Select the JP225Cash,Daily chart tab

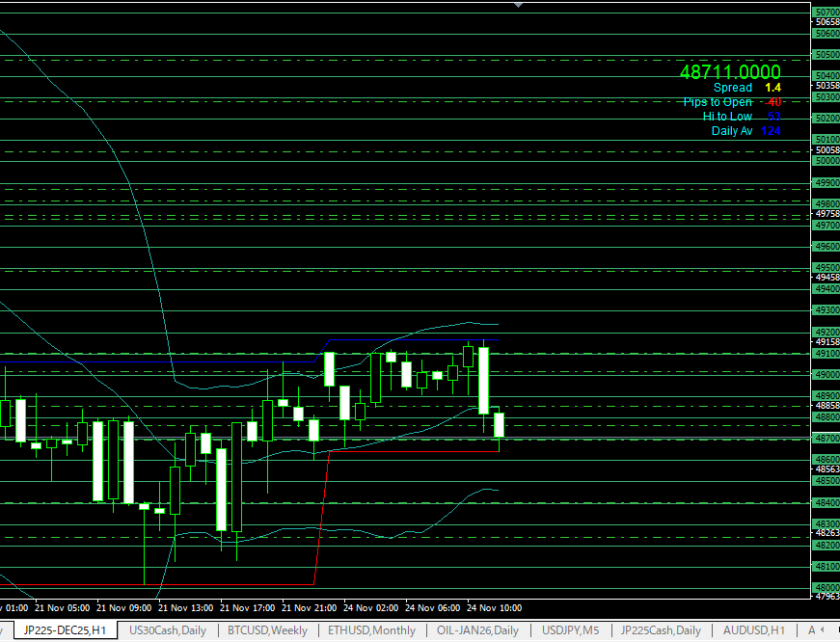661,630
